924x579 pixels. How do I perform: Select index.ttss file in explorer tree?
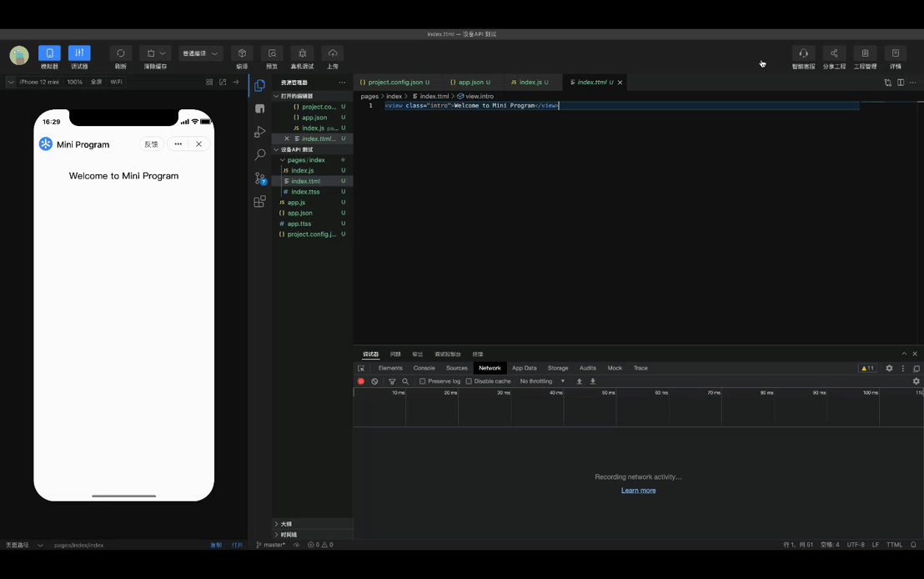[x=305, y=192]
